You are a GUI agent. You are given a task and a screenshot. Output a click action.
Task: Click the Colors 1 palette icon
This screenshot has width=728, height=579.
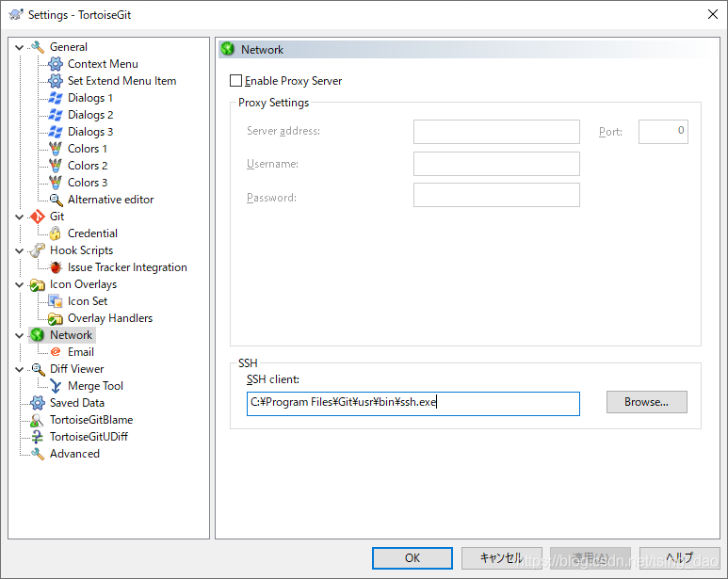coord(56,149)
